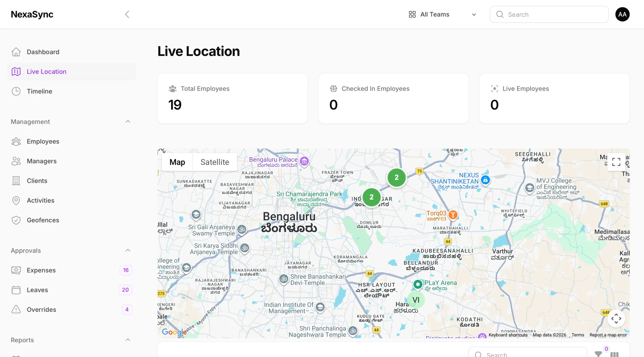Viewport: 644px width, 357px height.
Task: Open the All Teams dropdown
Action: click(474, 14)
